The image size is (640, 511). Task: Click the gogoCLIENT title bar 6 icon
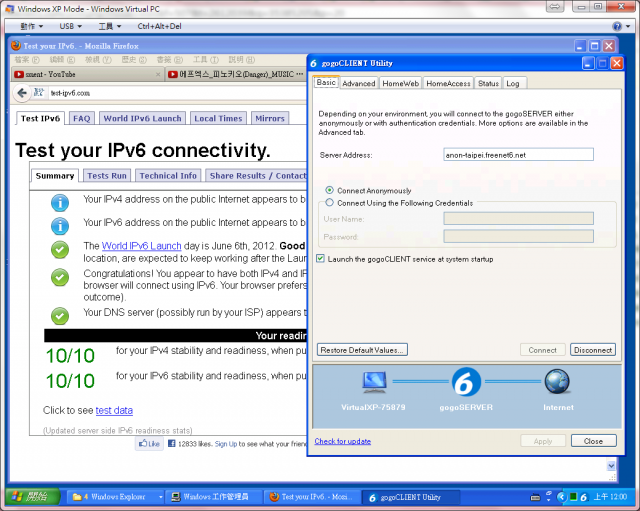coord(313,63)
